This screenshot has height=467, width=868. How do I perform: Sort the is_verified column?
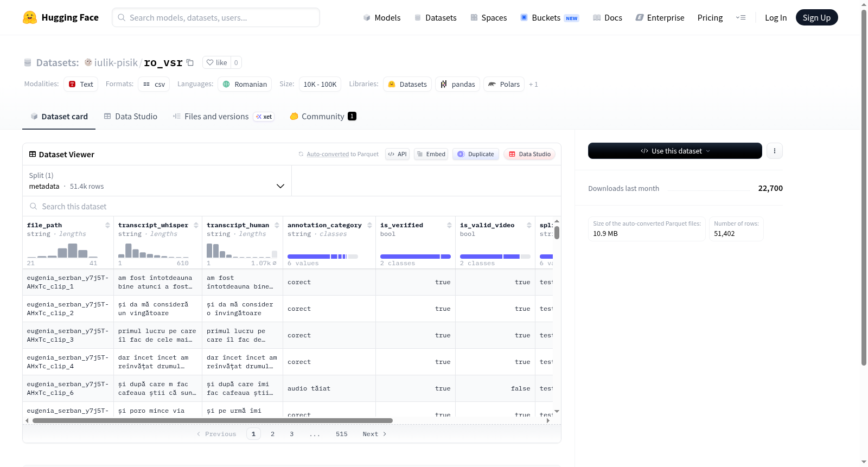pyautogui.click(x=449, y=225)
